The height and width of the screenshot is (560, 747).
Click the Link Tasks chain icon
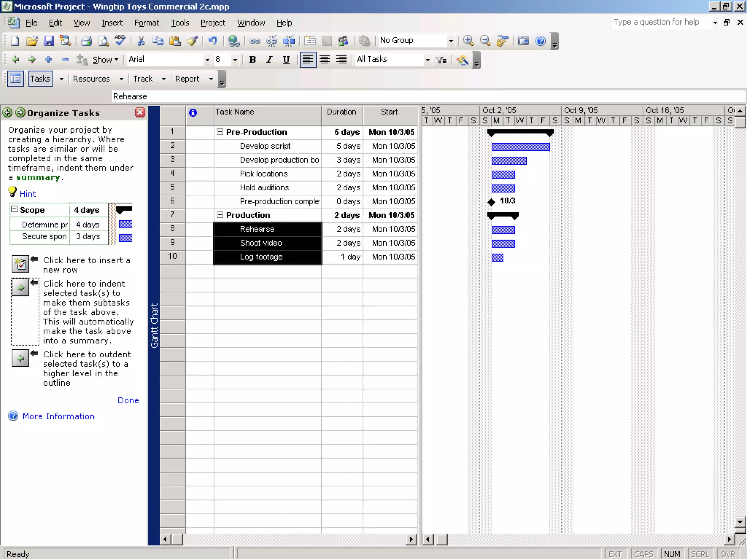click(x=255, y=41)
